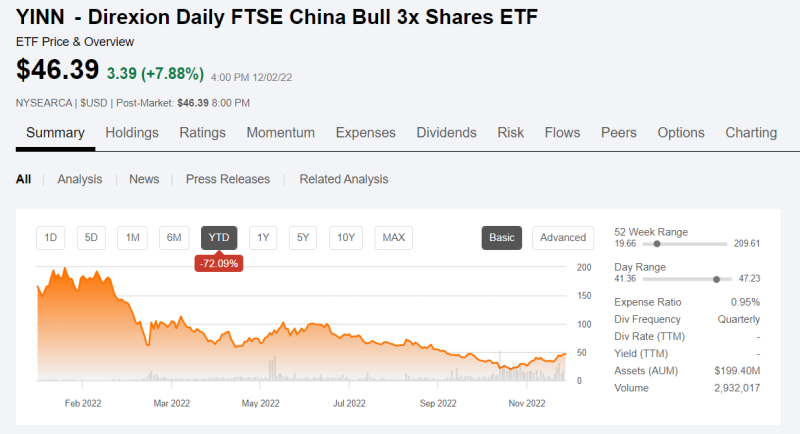
Task: Click the 52 Week Range slider marker
Action: tap(657, 243)
